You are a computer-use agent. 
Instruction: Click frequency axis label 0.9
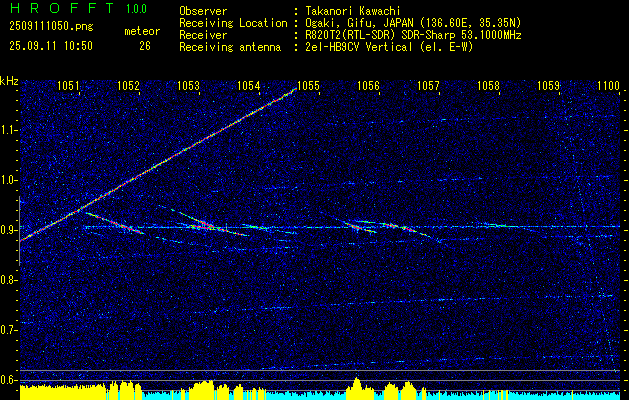[x=8, y=230]
